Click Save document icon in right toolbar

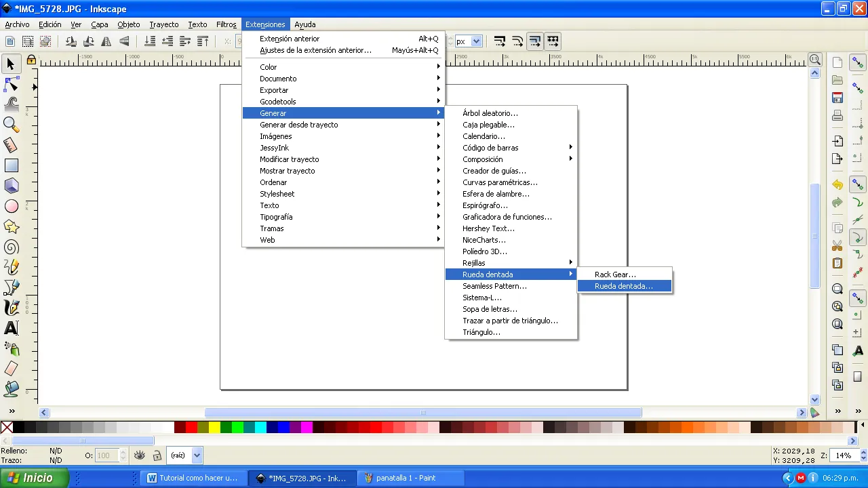tap(837, 98)
